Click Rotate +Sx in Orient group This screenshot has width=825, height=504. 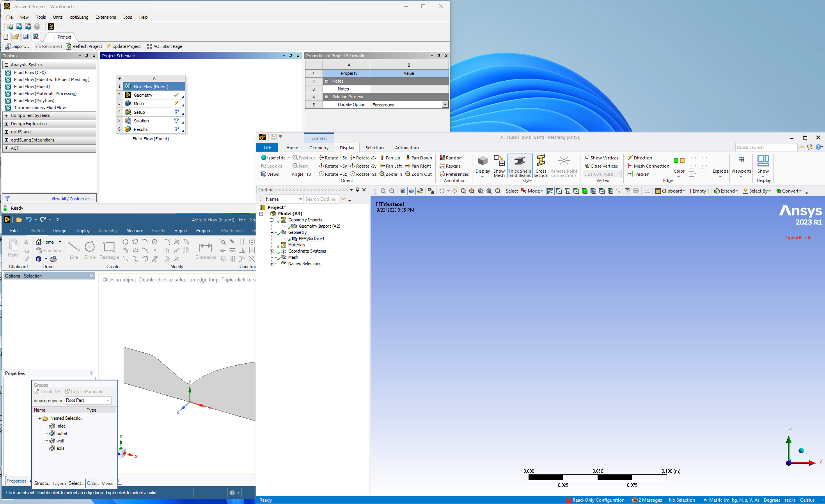pos(333,158)
